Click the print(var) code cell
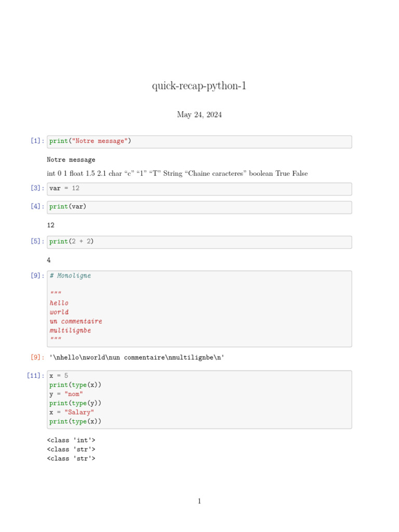The image size is (399, 532). tap(199, 207)
